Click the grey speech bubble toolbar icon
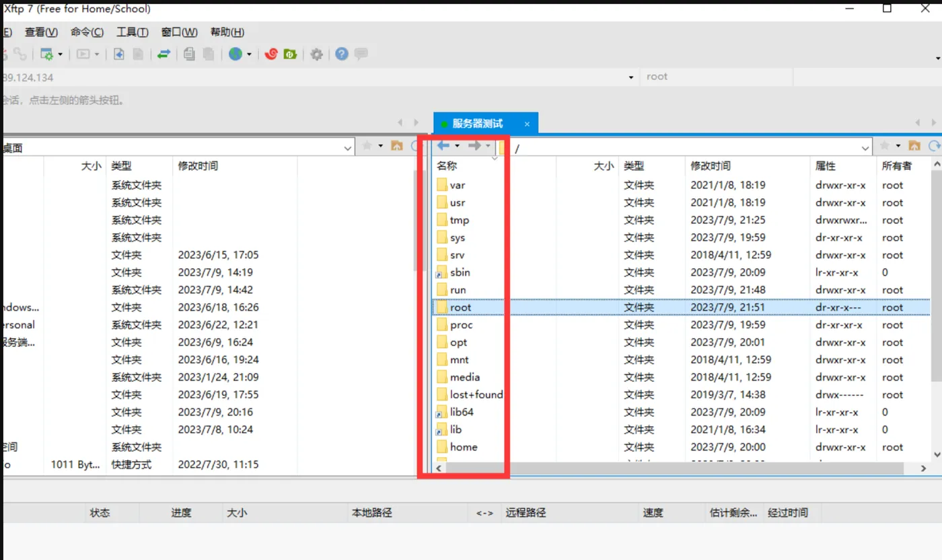 pos(361,54)
